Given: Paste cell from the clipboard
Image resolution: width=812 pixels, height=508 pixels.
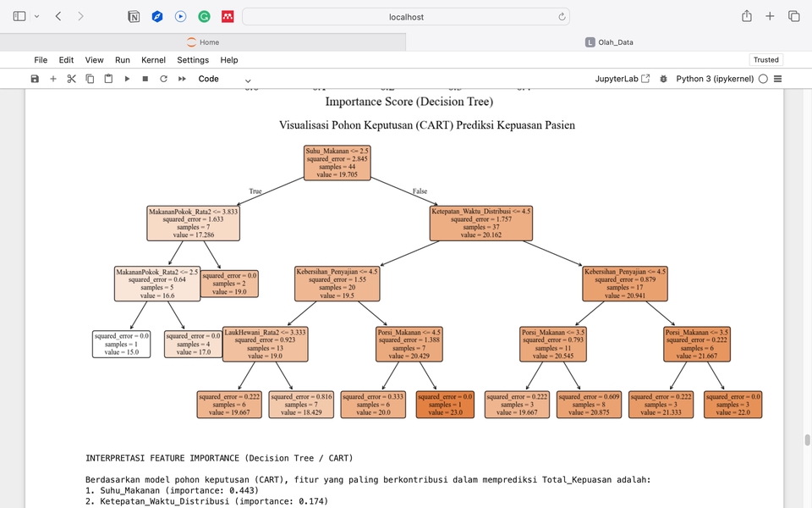Looking at the screenshot, I should (x=108, y=79).
